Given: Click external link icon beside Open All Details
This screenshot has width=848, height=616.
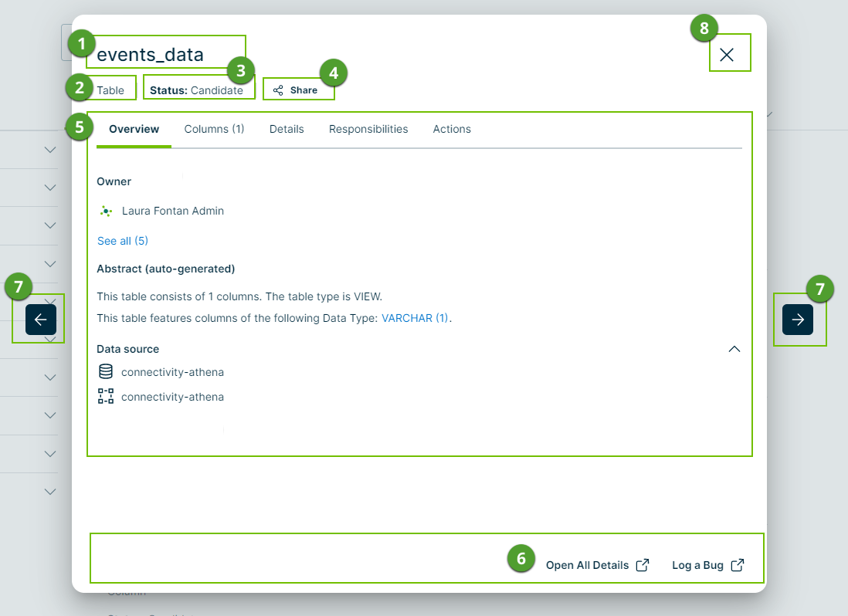Looking at the screenshot, I should point(643,565).
